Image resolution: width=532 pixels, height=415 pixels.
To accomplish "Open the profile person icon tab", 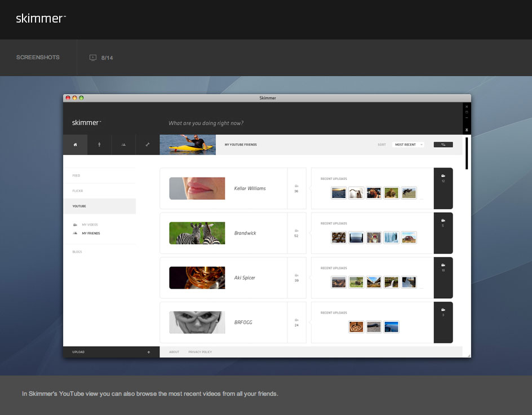I will tap(99, 144).
